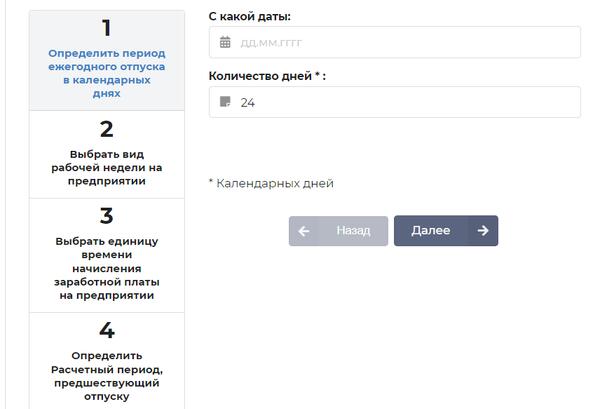Screen dimensions: 600x409
Task: Select the large step number 4
Action: click(x=107, y=330)
